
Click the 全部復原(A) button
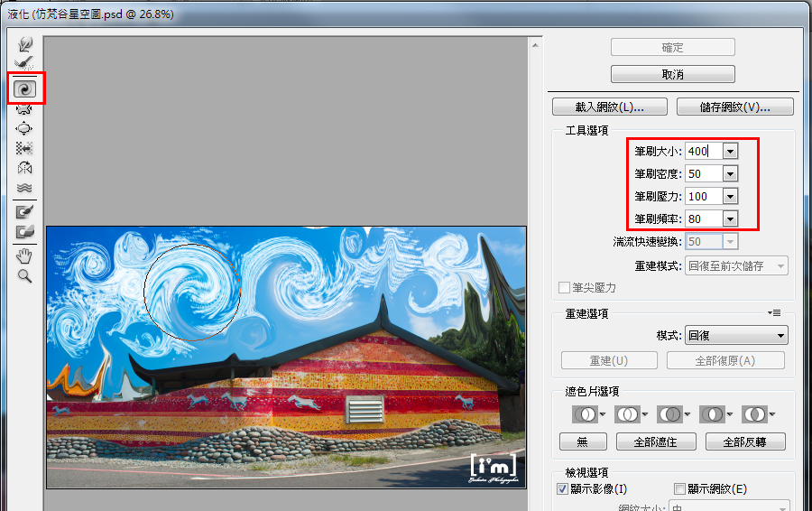click(725, 360)
